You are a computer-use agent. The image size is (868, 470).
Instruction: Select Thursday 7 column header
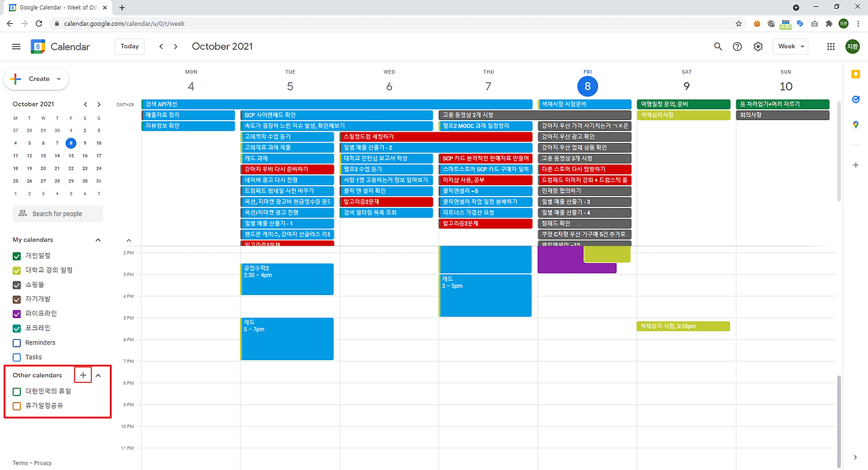(x=488, y=82)
